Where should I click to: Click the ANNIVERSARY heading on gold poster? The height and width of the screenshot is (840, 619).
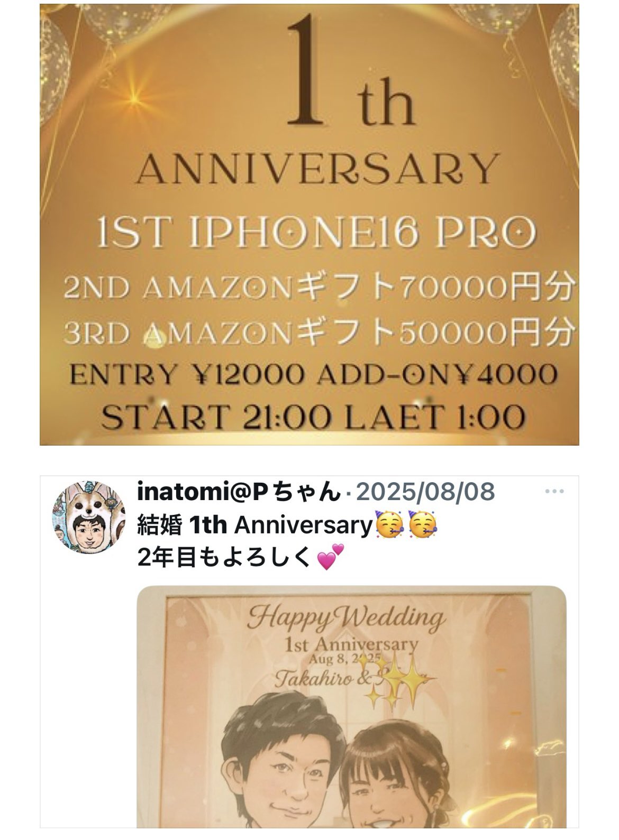[x=317, y=168]
